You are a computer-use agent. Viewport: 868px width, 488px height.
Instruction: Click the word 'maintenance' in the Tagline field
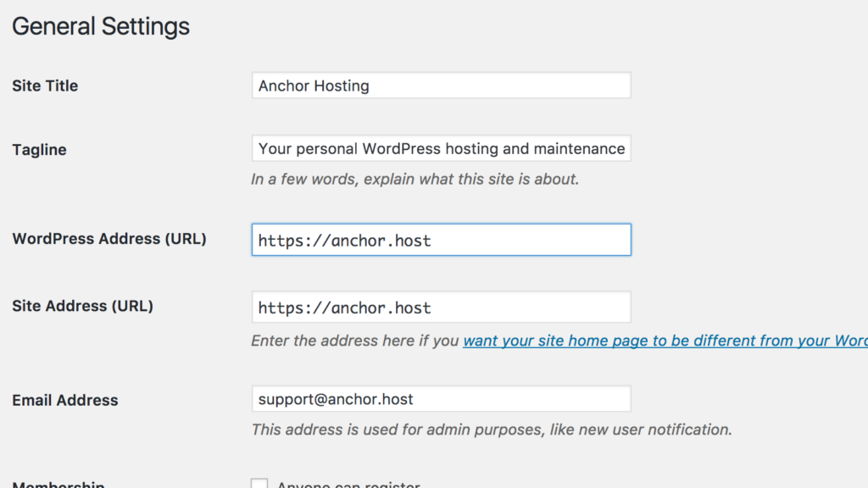click(579, 149)
